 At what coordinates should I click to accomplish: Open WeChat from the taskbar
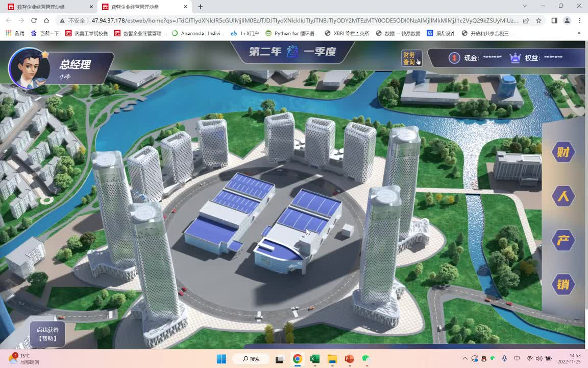366,359
